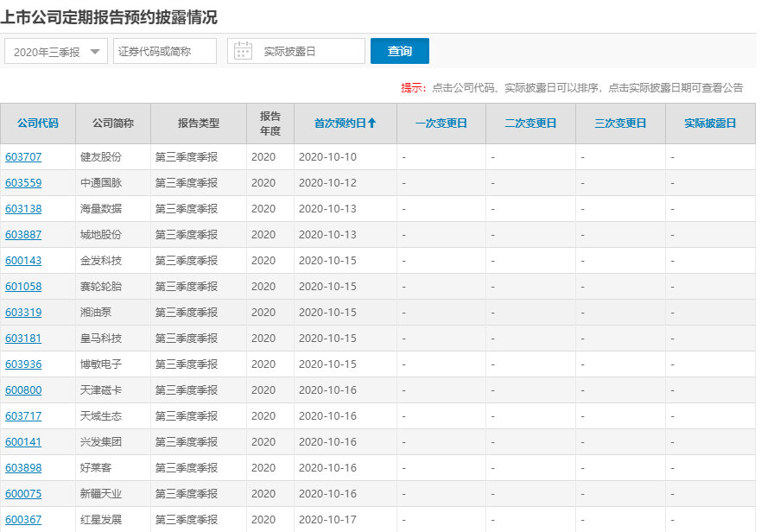Open stock code 600800 link

click(23, 390)
